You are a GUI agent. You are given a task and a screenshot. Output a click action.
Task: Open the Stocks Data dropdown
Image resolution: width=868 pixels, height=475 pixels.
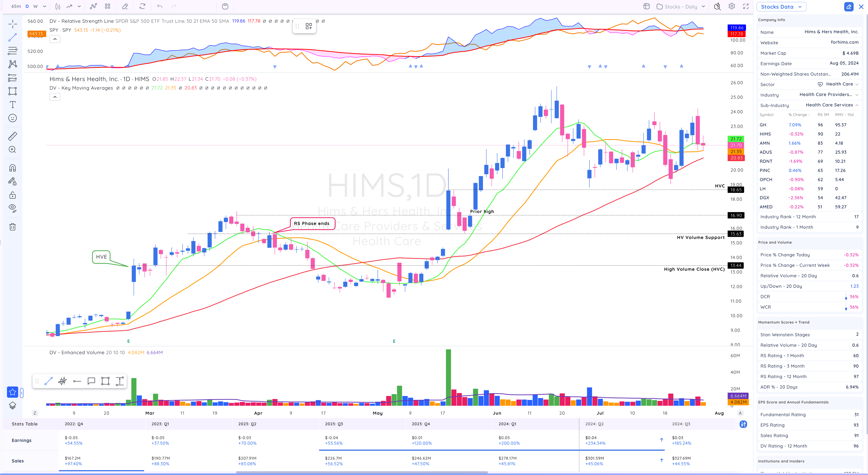[781, 7]
